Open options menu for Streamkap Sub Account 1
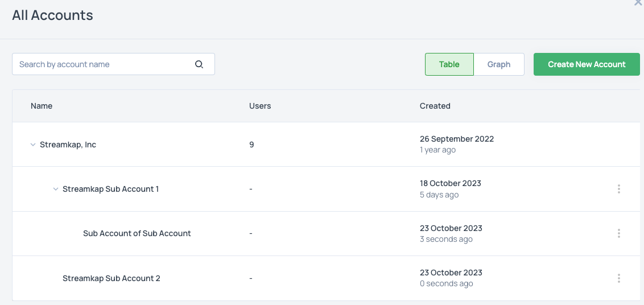This screenshot has height=305, width=644. 618,189
